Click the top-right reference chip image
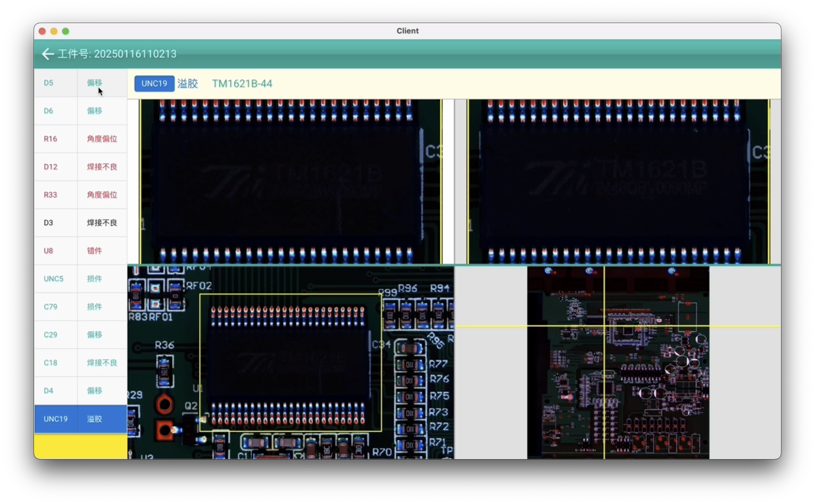This screenshot has width=815, height=504. 617,182
